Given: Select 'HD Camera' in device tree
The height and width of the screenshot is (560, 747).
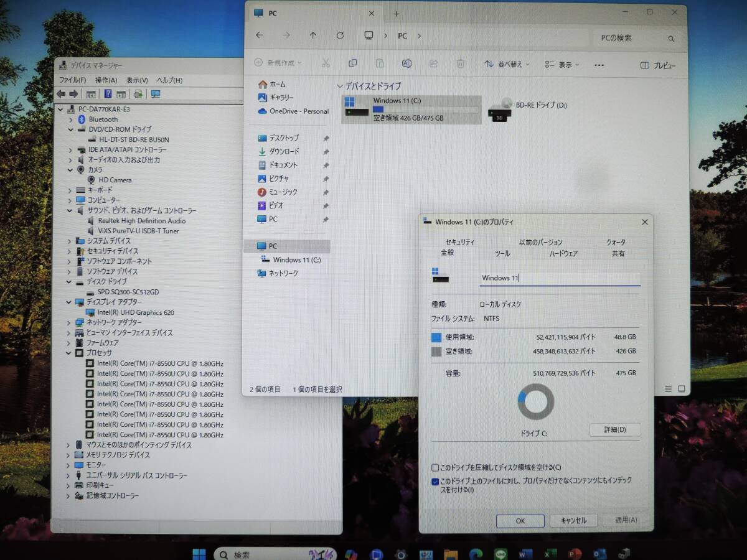Looking at the screenshot, I should [x=115, y=180].
